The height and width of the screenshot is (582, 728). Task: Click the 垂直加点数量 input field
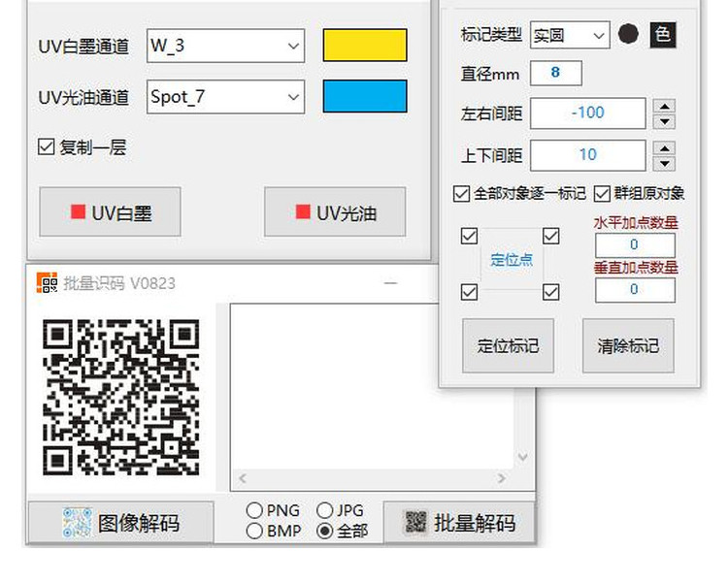[635, 290]
